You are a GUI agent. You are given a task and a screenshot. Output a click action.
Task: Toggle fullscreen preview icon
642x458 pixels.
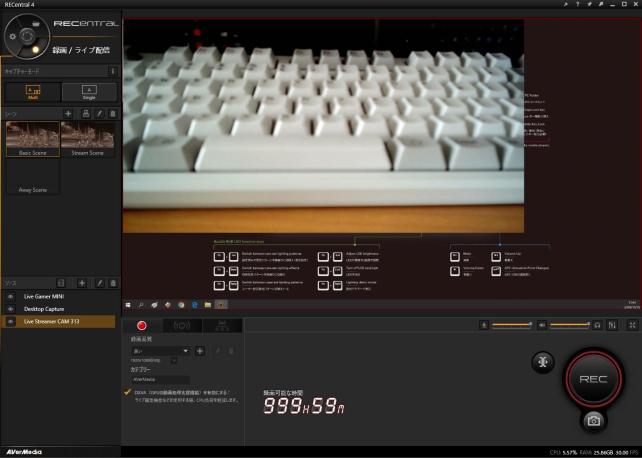(632, 325)
